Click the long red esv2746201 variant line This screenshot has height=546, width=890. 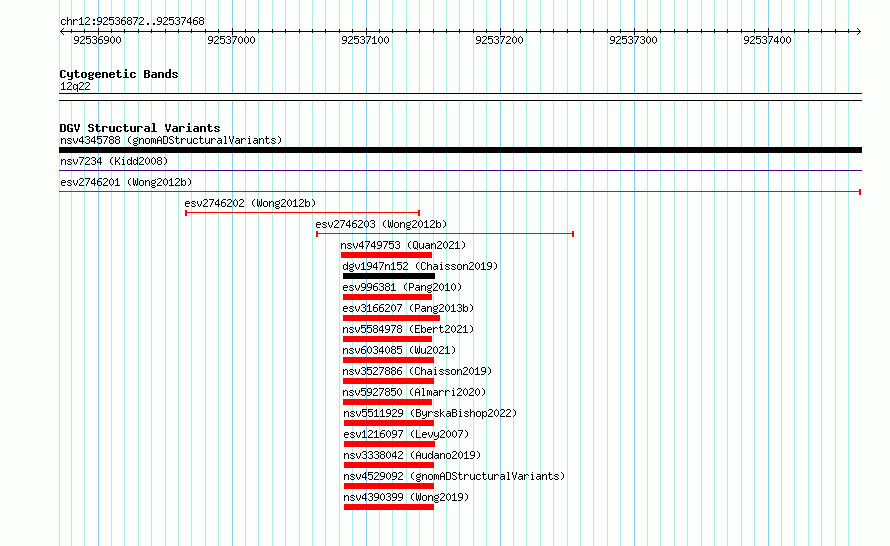(460, 192)
